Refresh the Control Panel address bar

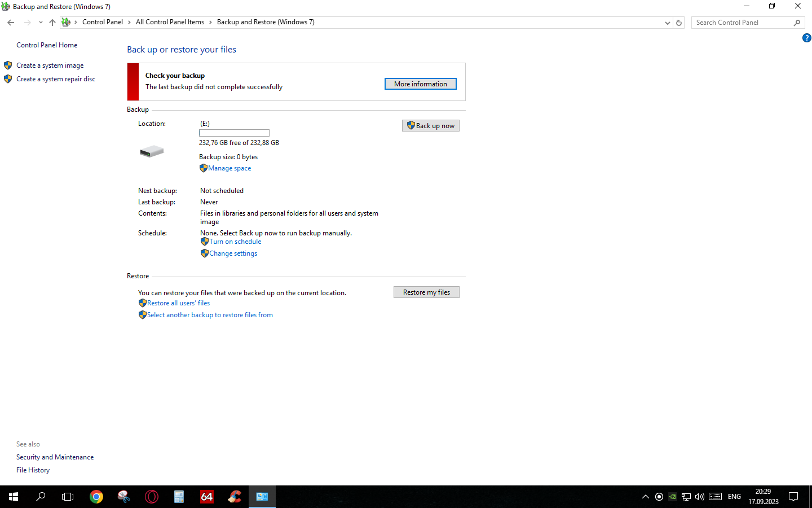click(679, 23)
